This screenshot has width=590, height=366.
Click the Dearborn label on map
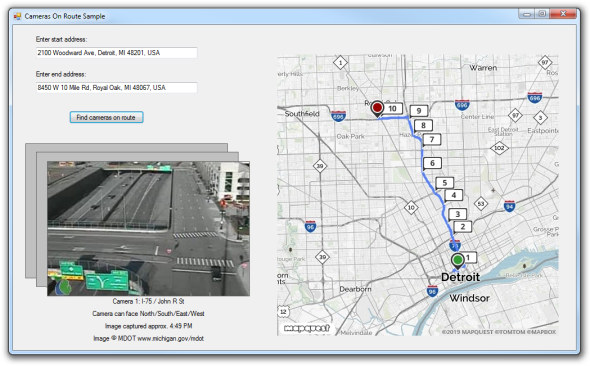[355, 289]
